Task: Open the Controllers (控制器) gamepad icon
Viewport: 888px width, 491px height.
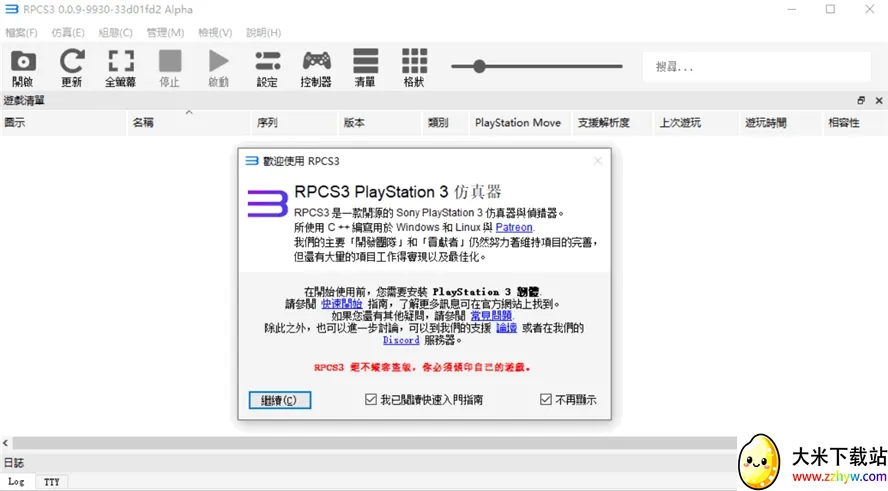Action: (316, 67)
